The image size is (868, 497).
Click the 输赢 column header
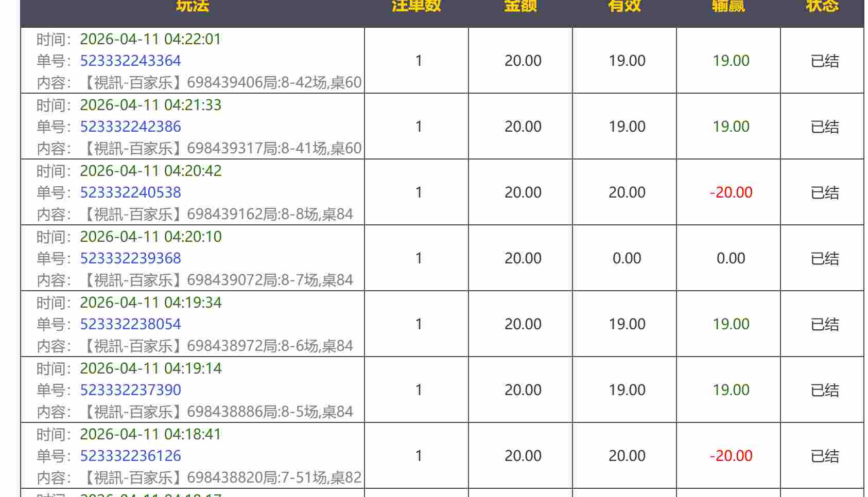728,6
